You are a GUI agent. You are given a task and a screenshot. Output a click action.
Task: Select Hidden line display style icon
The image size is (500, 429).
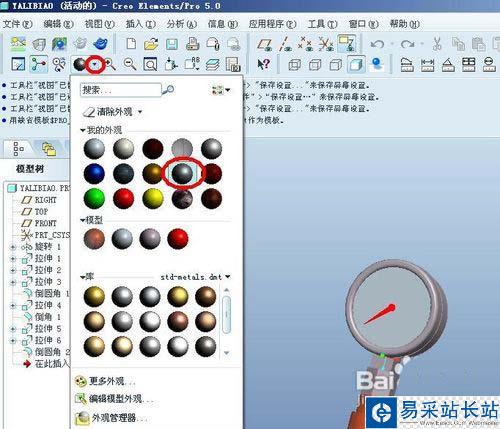point(315,64)
